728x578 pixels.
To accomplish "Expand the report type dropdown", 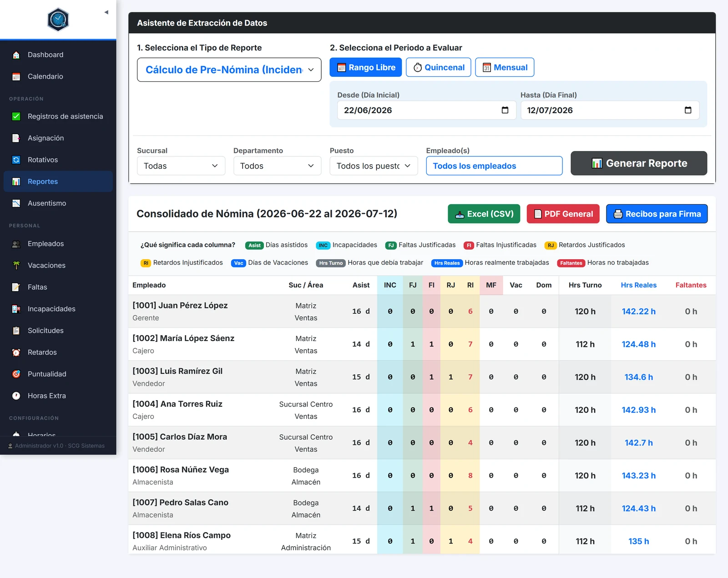I will pyautogui.click(x=229, y=70).
